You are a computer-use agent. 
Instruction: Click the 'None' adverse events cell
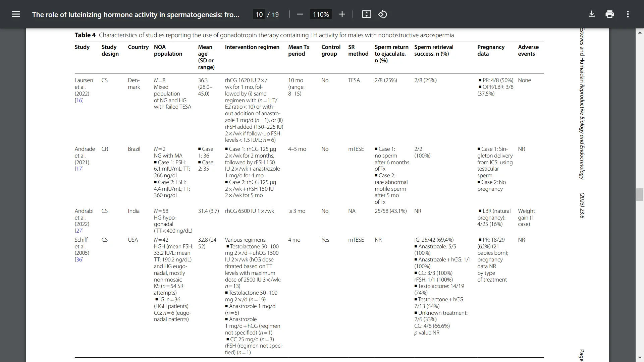pos(524,80)
